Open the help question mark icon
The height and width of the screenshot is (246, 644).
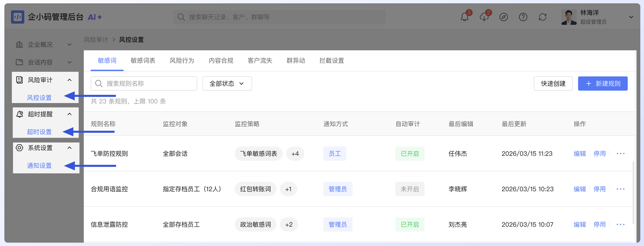click(523, 17)
